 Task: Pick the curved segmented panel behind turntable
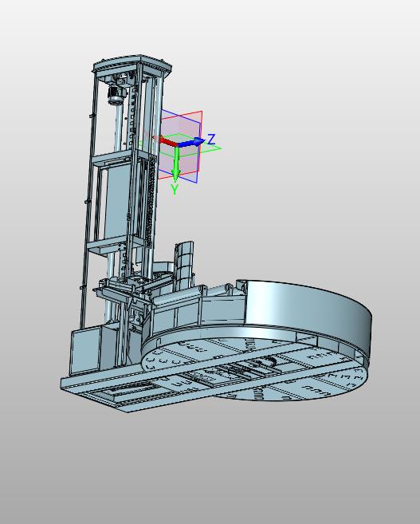pyautogui.click(x=183, y=266)
